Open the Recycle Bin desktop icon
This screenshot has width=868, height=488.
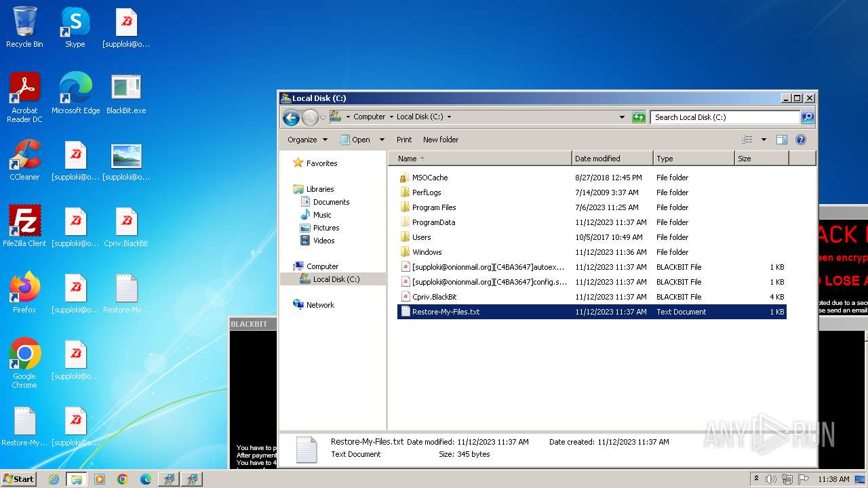(x=24, y=27)
